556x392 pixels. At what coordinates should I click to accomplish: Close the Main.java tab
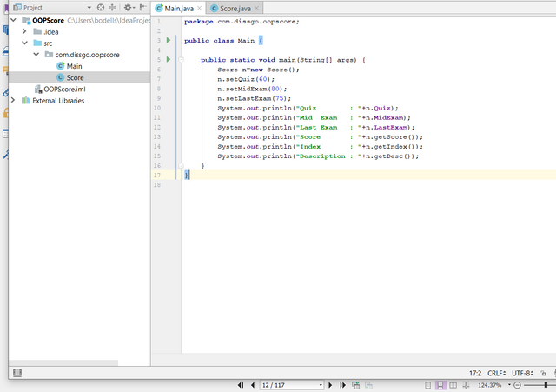199,8
